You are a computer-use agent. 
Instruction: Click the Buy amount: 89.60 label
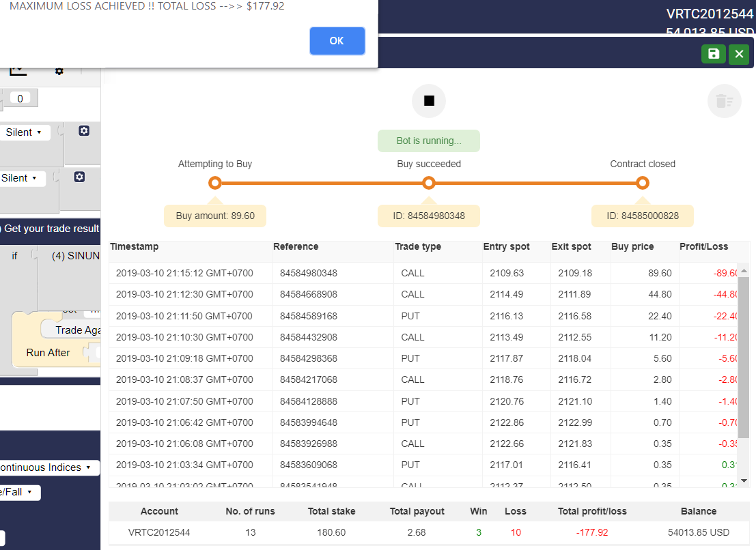point(215,216)
